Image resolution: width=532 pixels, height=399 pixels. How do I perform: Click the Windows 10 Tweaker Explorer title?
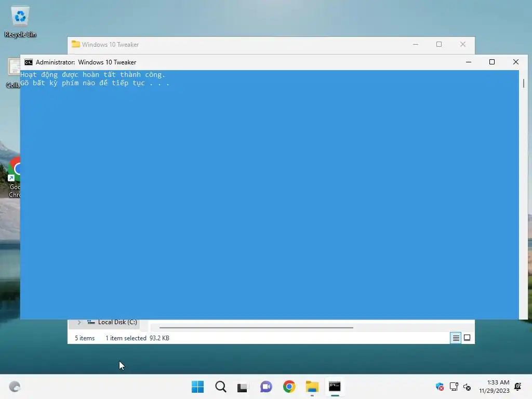tap(110, 45)
